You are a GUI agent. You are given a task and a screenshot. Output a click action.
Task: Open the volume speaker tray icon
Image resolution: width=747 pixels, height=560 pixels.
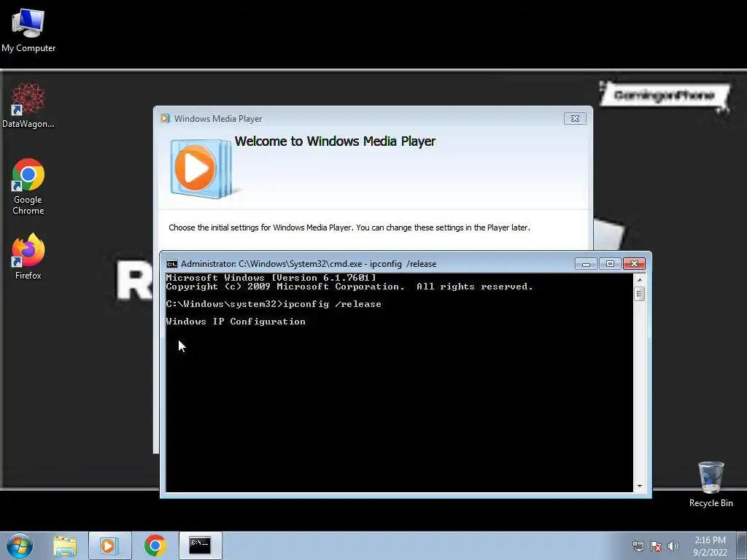(x=673, y=546)
